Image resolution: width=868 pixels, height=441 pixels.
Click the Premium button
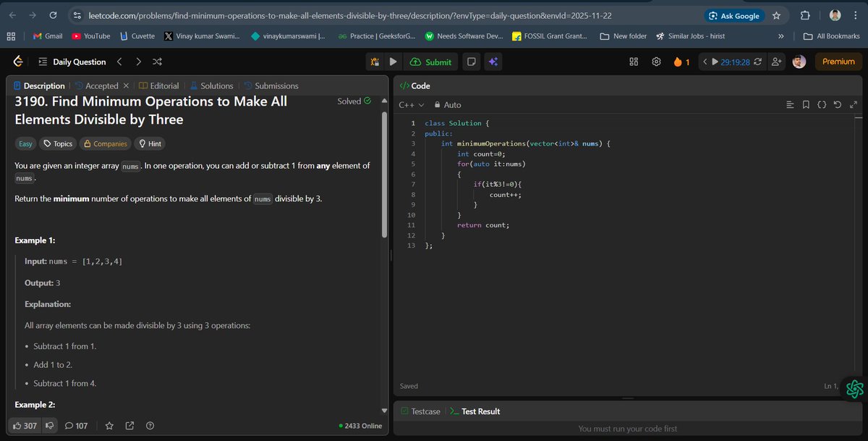(838, 62)
